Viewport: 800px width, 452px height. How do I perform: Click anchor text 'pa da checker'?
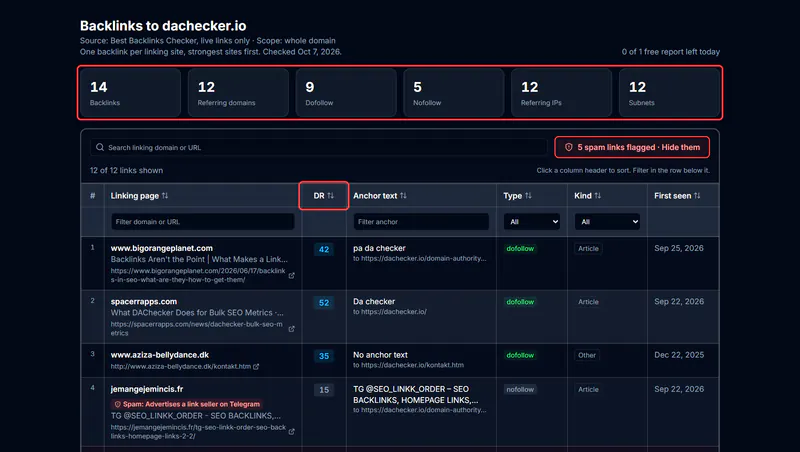(379, 248)
